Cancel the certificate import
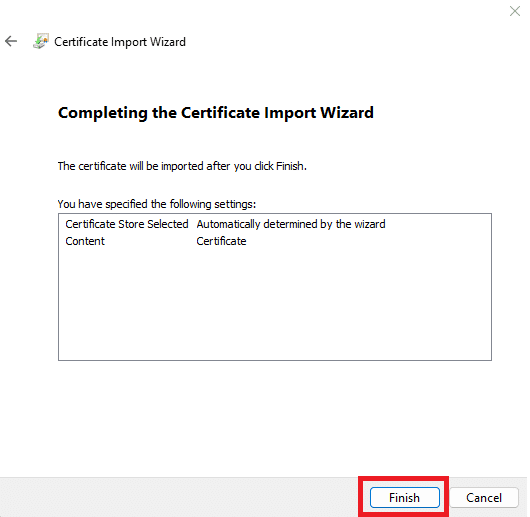 484,497
